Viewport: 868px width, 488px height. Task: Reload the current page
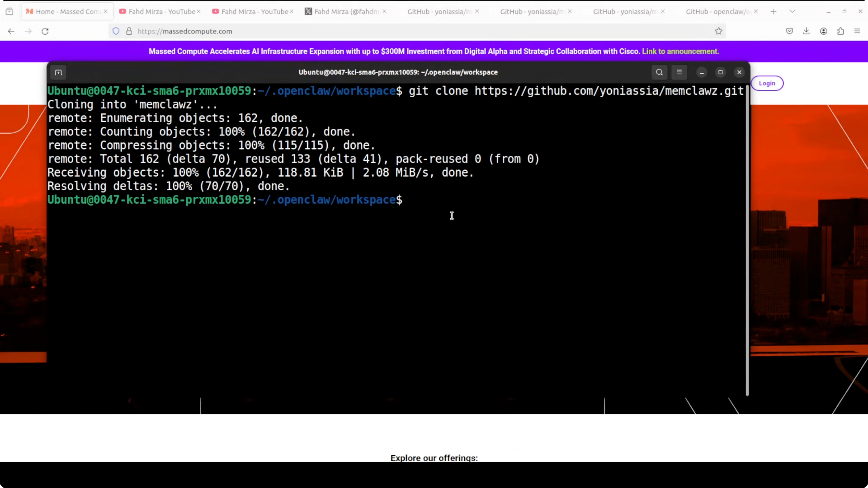(45, 31)
